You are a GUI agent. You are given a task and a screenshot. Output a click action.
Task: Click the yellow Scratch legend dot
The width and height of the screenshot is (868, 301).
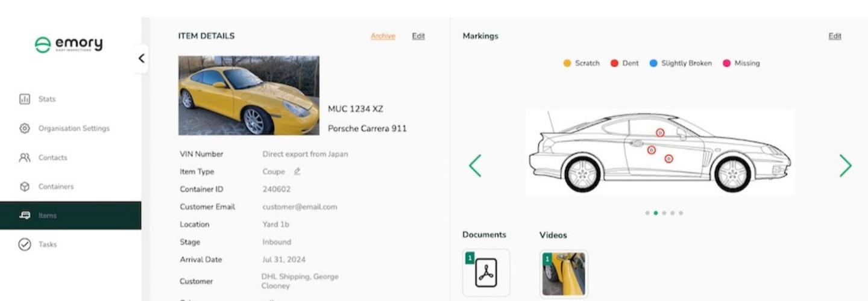tap(567, 63)
